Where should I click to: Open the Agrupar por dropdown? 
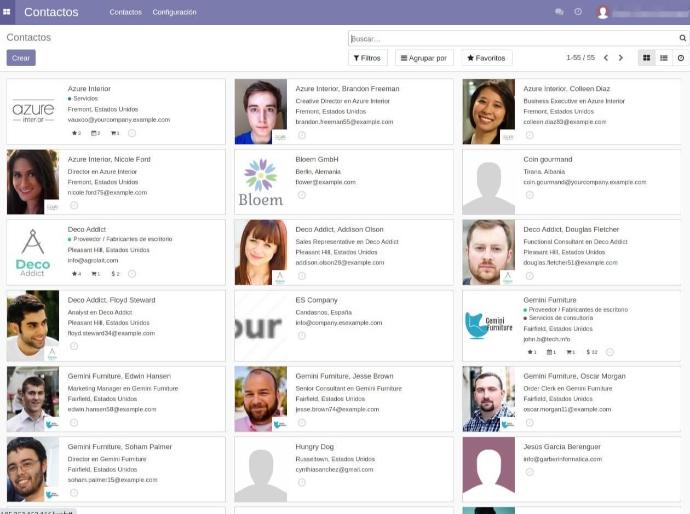tap(424, 58)
